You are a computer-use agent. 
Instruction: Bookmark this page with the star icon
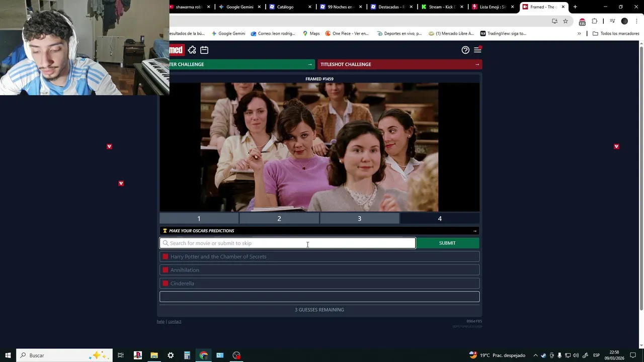click(x=566, y=21)
